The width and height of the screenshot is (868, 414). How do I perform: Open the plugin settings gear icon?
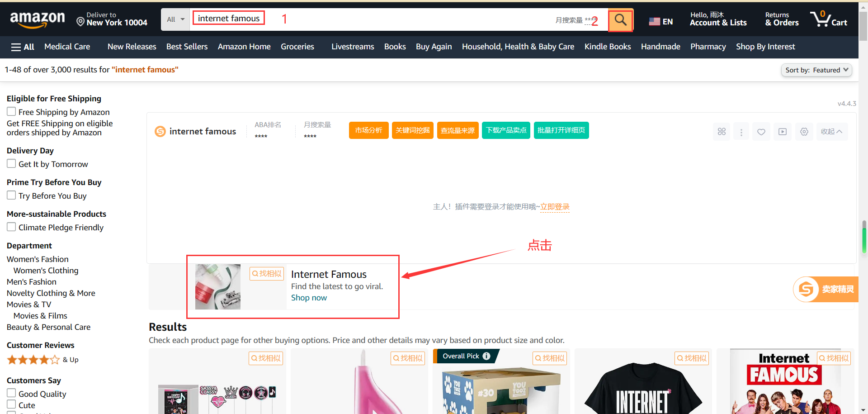804,132
